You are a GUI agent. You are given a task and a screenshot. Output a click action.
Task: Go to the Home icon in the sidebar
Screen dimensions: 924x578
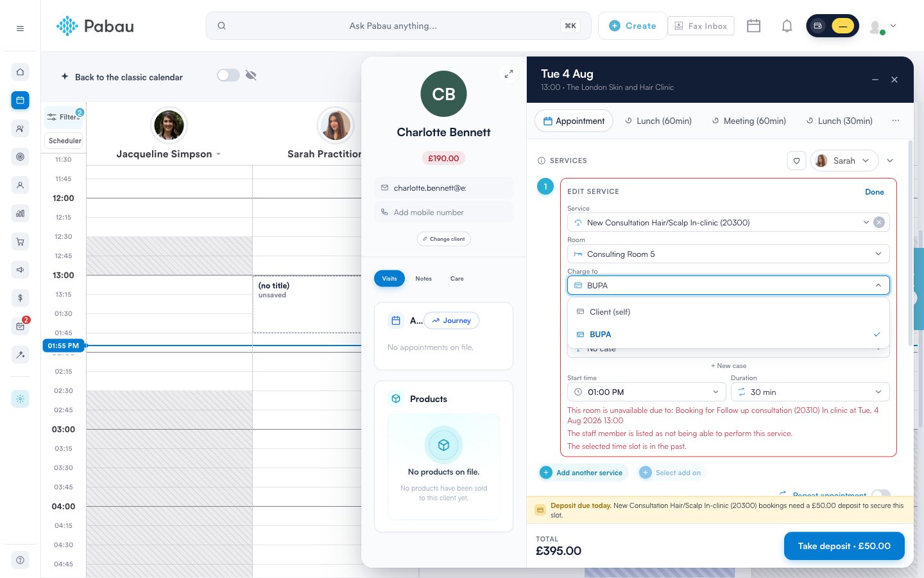click(x=20, y=72)
